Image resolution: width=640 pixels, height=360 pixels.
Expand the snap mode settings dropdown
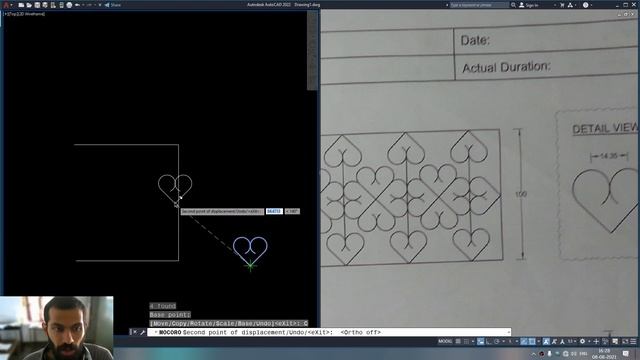(x=473, y=341)
